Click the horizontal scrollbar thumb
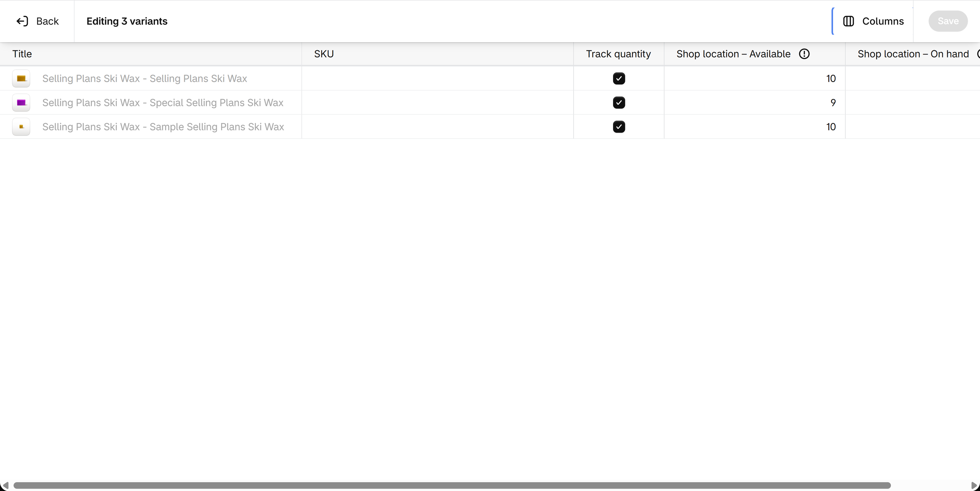The width and height of the screenshot is (980, 491). pos(452,485)
